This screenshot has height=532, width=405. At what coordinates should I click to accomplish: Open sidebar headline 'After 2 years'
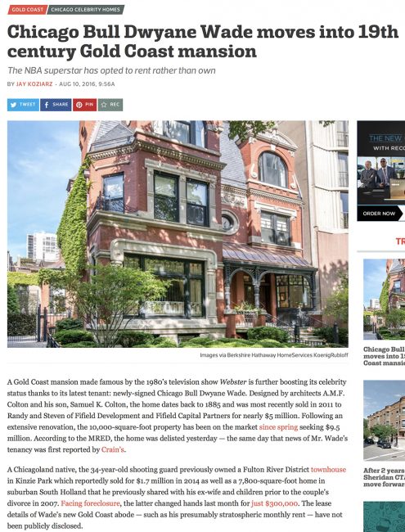tap(384, 477)
